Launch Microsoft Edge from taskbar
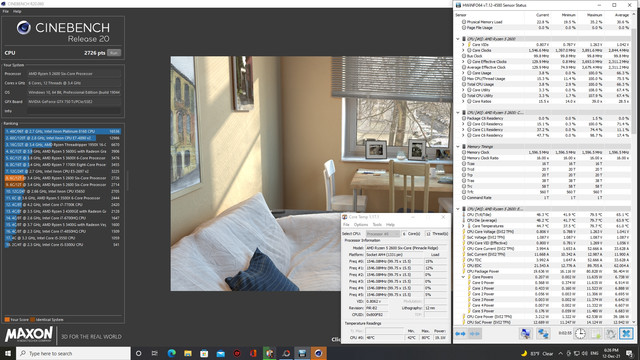The height and width of the screenshot is (360, 640). [171, 353]
